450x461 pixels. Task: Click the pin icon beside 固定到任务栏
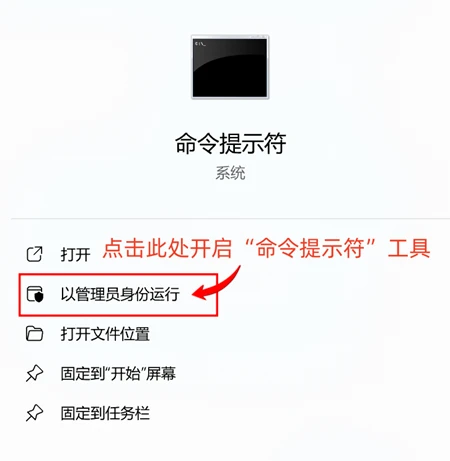pos(34,413)
